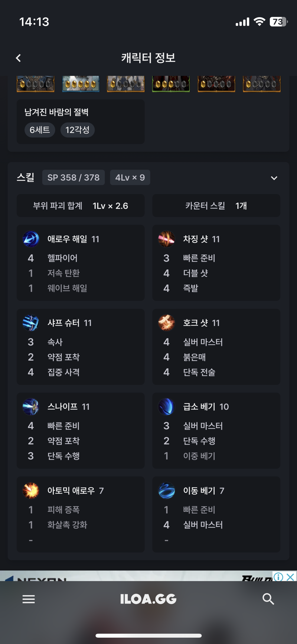Select the 4Lv × 9 tripod badge
The image size is (297, 644).
(x=130, y=177)
